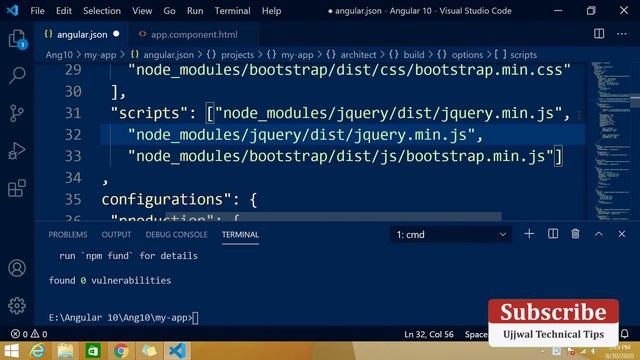The width and height of the screenshot is (640, 360).
Task: Switch to the angular.json editor tab
Action: click(82, 35)
